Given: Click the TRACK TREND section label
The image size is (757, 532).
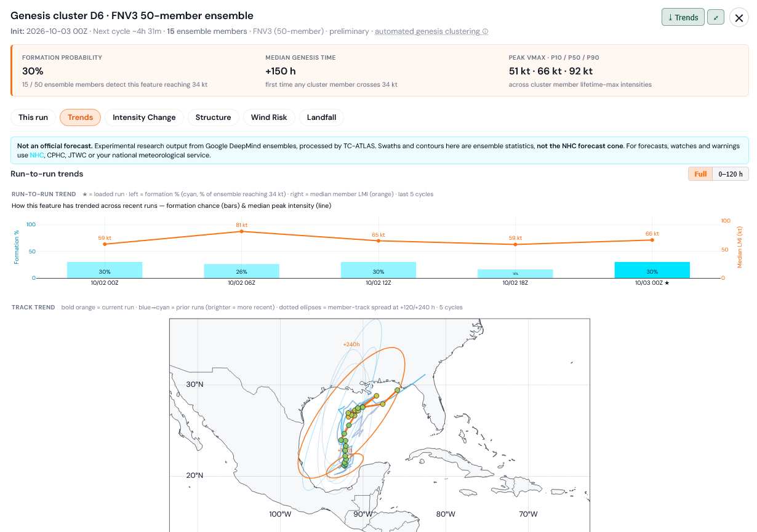Looking at the screenshot, I should [x=33, y=307].
